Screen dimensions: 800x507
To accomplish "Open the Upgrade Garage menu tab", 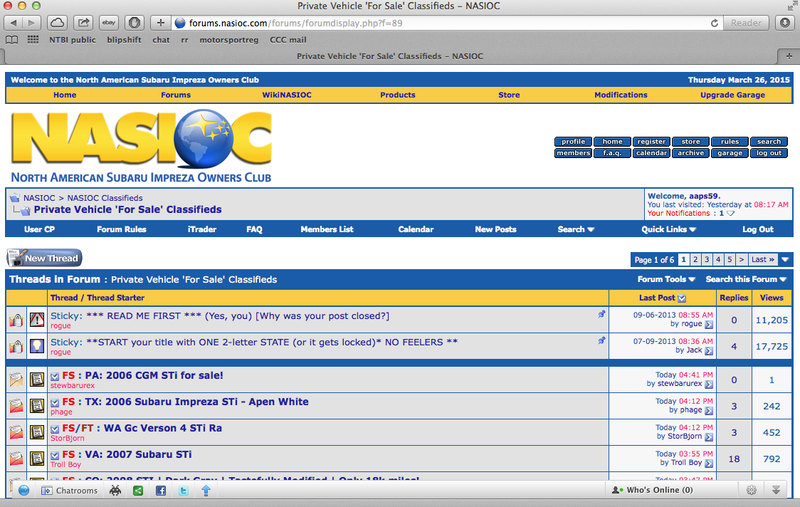I will click(x=732, y=95).
